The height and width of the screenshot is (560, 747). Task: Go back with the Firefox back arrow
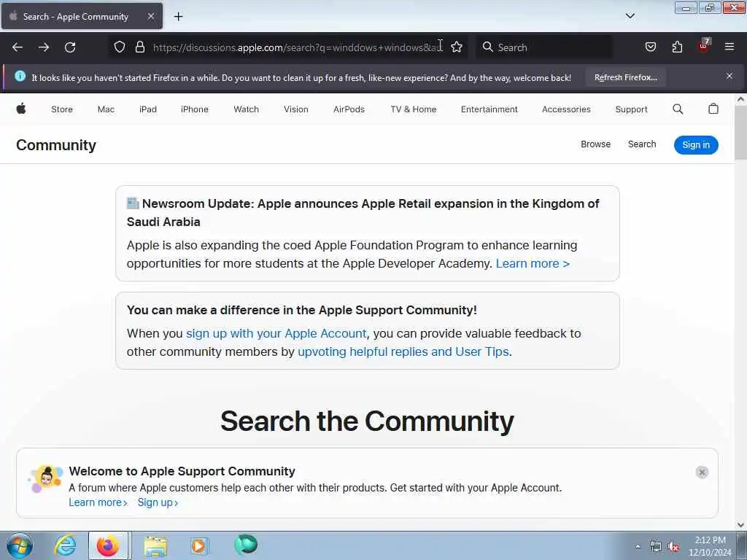18,47
